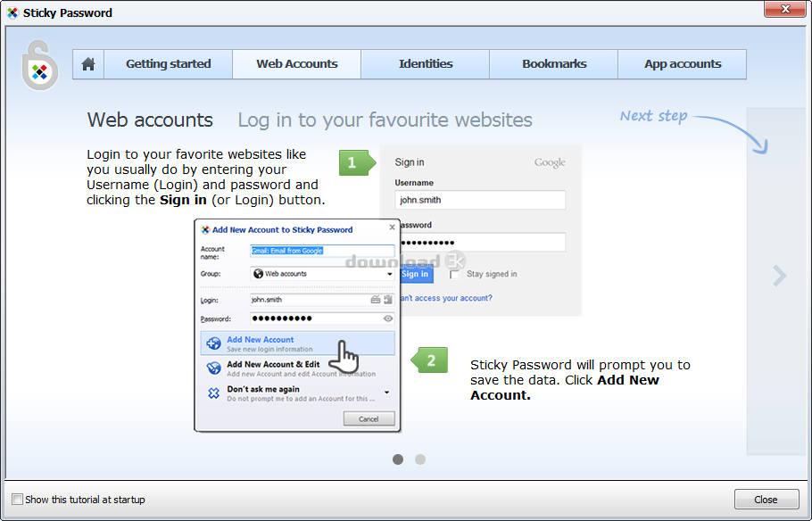812x521 pixels.
Task: Click the Close button at bottom
Action: pos(766,500)
